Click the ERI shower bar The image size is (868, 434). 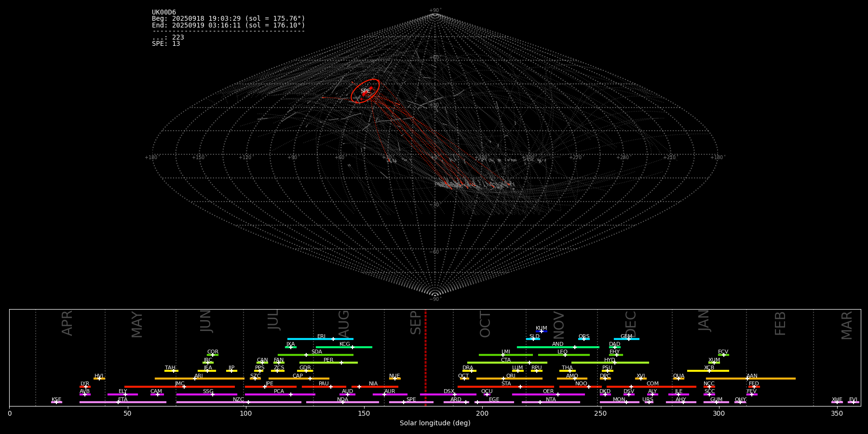pos(320,339)
